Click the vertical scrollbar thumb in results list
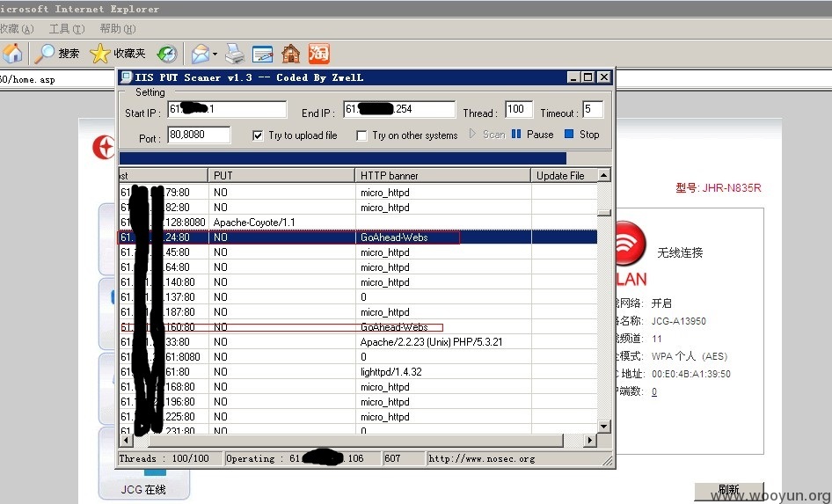This screenshot has height=504, width=832. click(x=604, y=213)
